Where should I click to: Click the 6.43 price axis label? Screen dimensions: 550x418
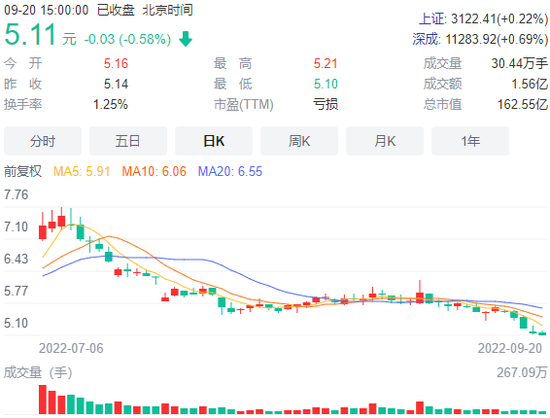coord(16,259)
